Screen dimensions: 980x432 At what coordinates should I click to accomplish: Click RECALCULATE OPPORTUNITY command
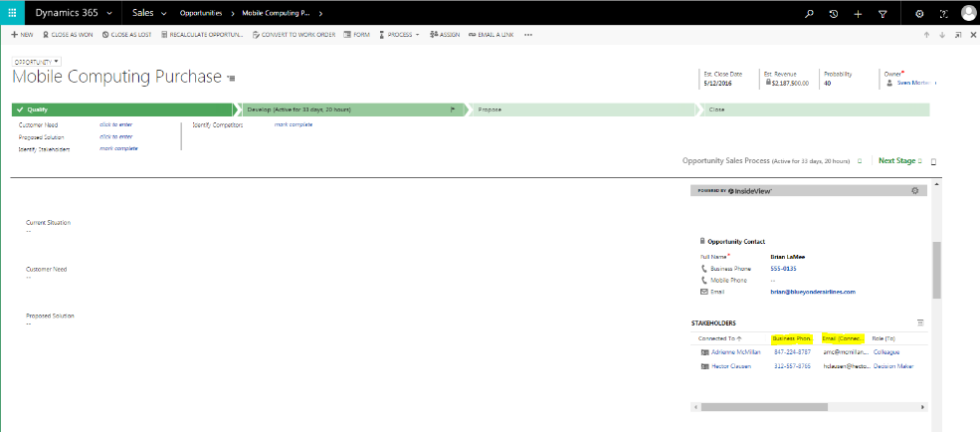(202, 35)
